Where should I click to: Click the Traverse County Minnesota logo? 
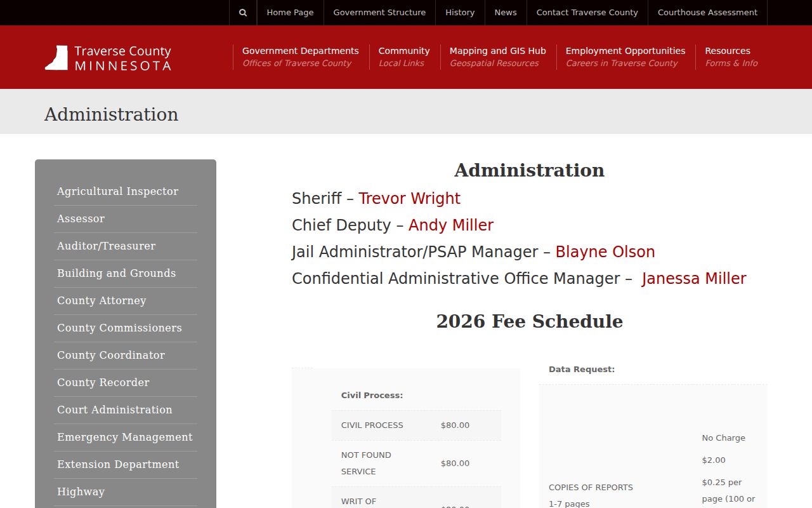[108, 57]
